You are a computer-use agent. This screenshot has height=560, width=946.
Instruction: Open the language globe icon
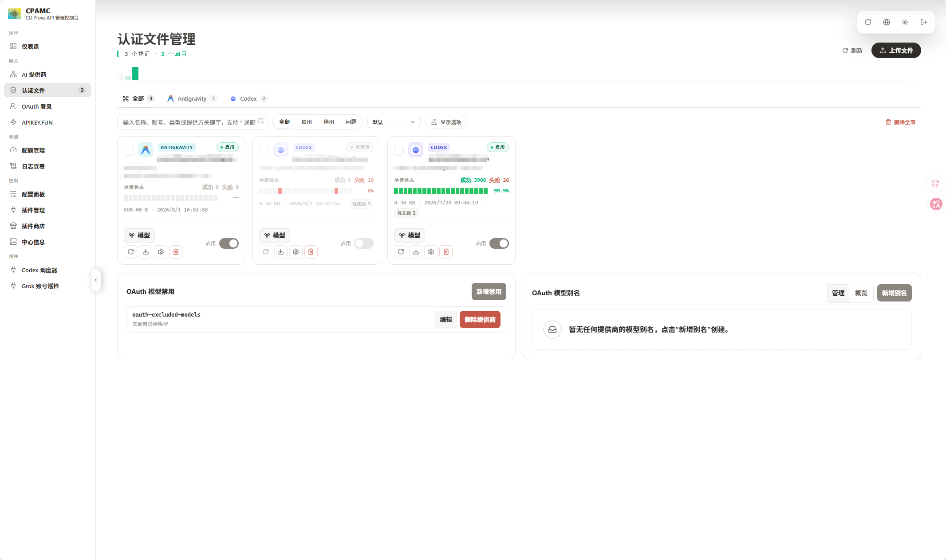[x=887, y=22]
